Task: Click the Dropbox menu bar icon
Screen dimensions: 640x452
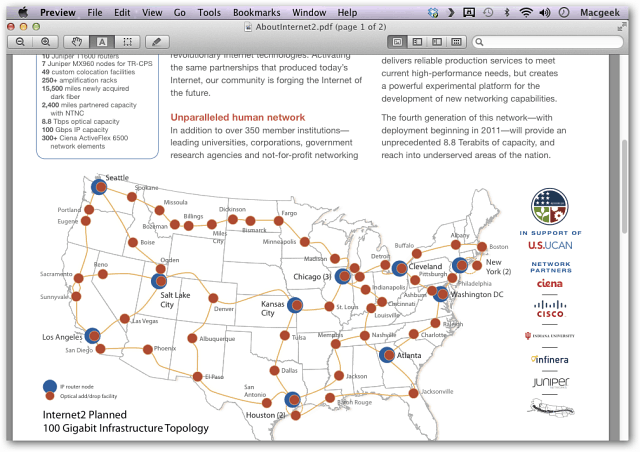Action: coord(433,13)
